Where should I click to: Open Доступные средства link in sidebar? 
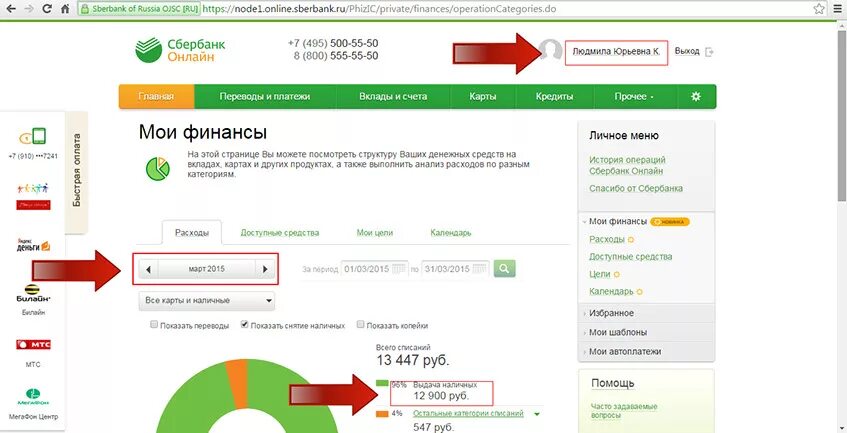(x=630, y=256)
